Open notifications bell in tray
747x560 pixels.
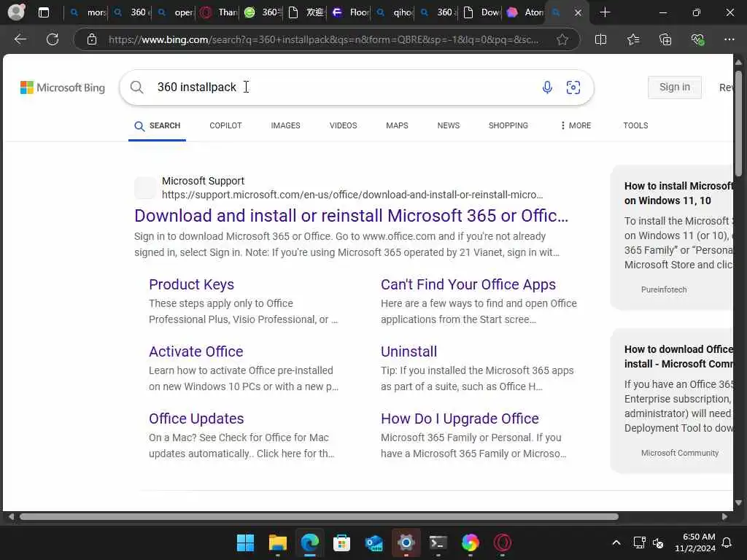(727, 542)
